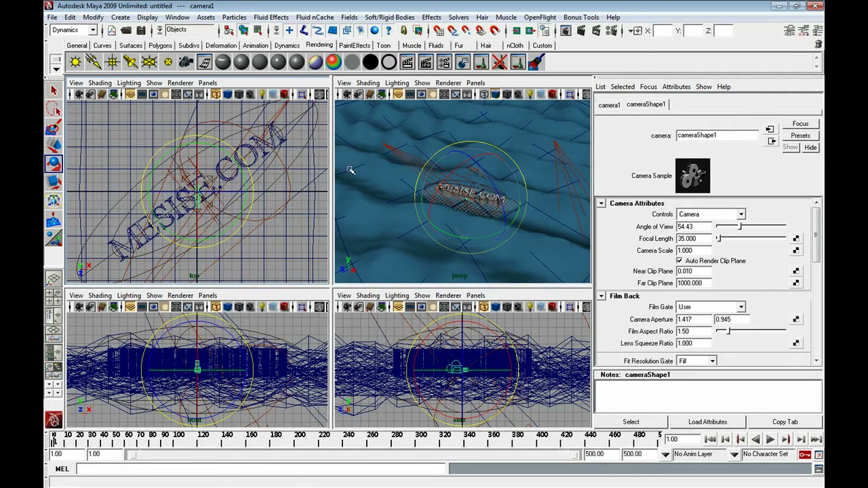Select the arrow Select tool in toolbox
This screenshot has height=488, width=868.
(x=54, y=90)
